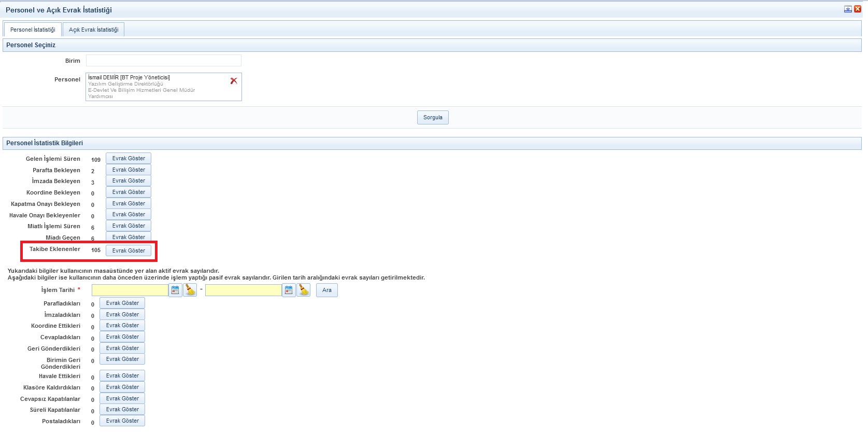Clear start date with first broom icon
This screenshot has width=868, height=432.
(x=190, y=290)
